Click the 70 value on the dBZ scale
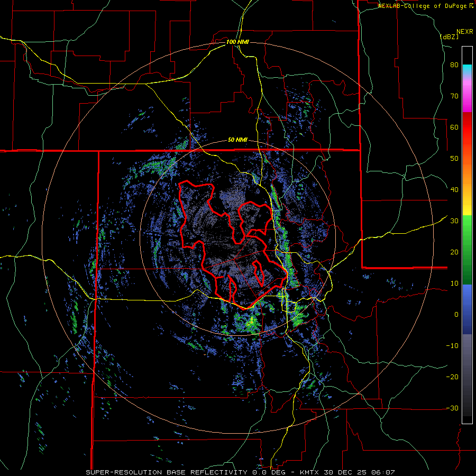The height and width of the screenshot is (476, 476). tap(454, 96)
